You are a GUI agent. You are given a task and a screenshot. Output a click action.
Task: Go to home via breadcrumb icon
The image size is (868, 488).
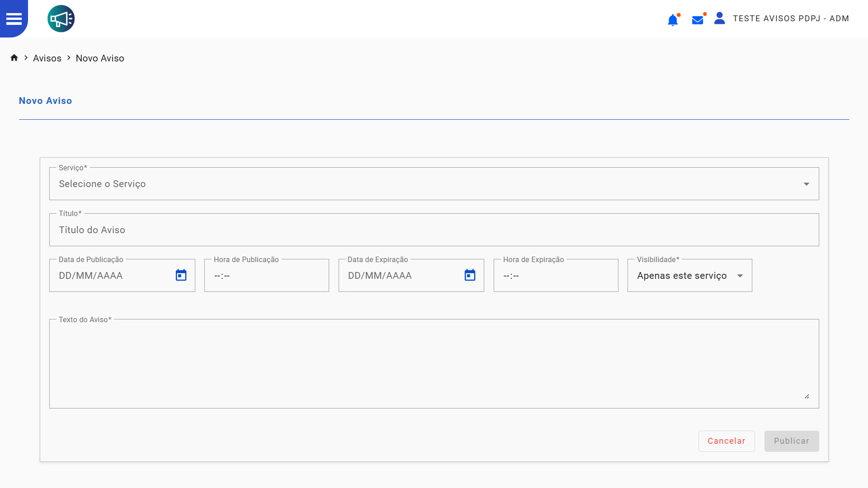(x=14, y=58)
